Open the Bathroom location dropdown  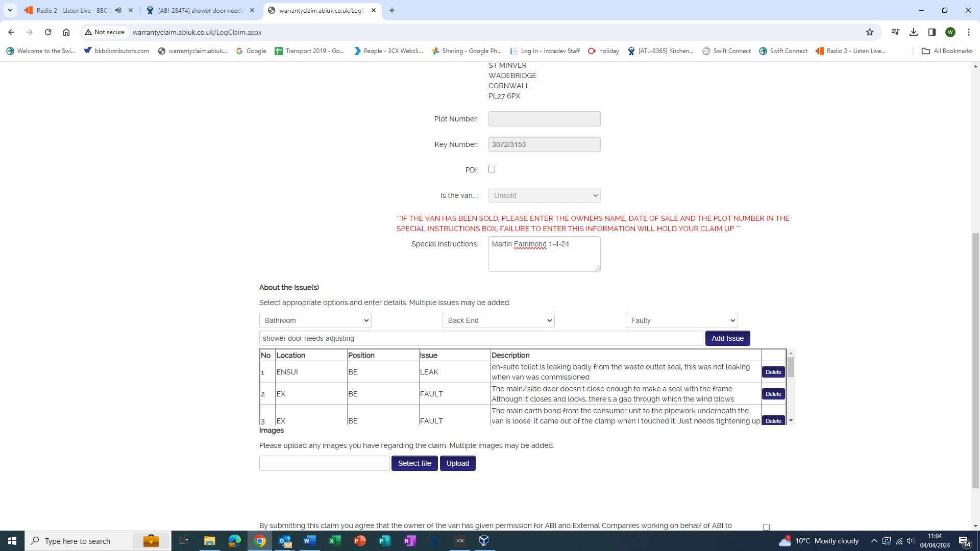pos(315,320)
